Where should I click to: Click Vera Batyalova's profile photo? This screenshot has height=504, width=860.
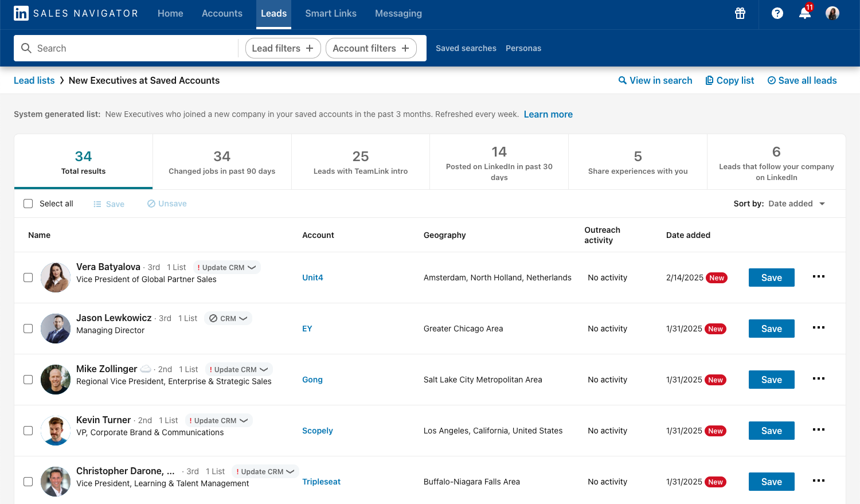(x=56, y=278)
